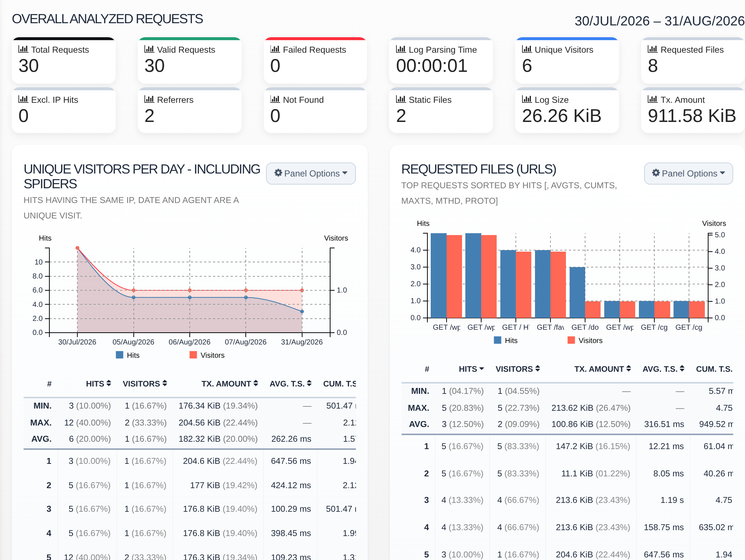Viewport: 745px width, 560px height.
Task: Click 147.2 KiB in requested files row 1
Action: click(x=574, y=446)
